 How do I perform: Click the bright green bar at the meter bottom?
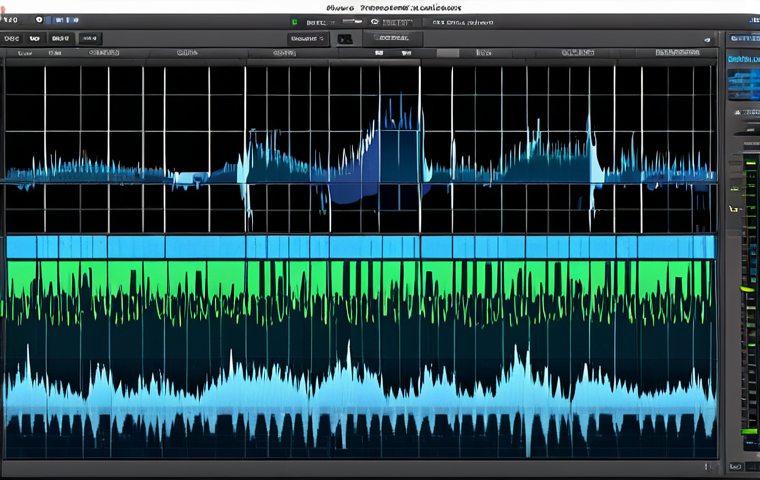tap(750, 431)
